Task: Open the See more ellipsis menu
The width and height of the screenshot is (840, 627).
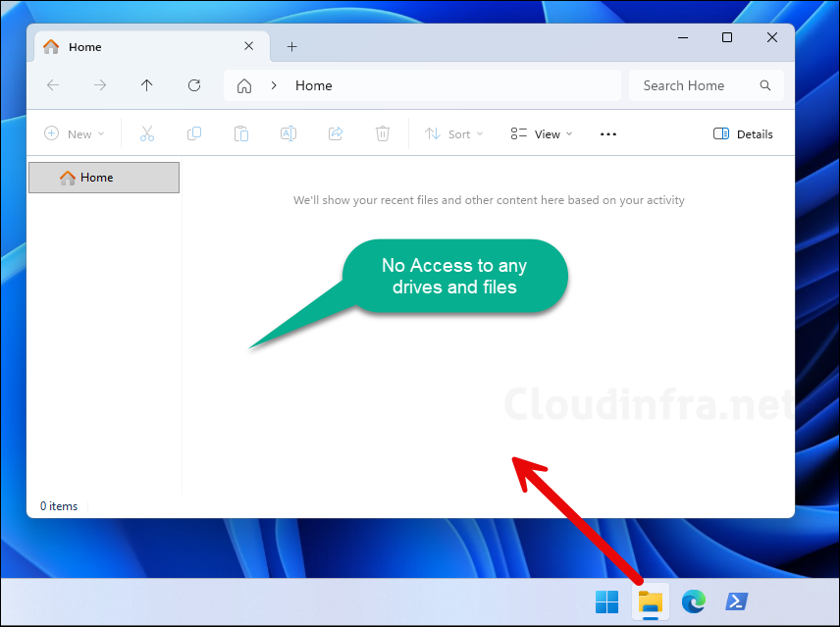Action: 608,133
